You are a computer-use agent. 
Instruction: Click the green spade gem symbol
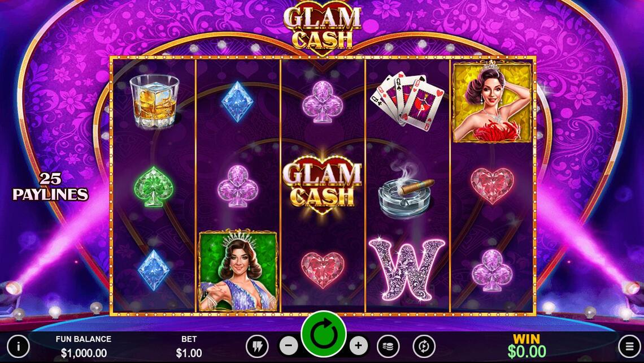[154, 186]
